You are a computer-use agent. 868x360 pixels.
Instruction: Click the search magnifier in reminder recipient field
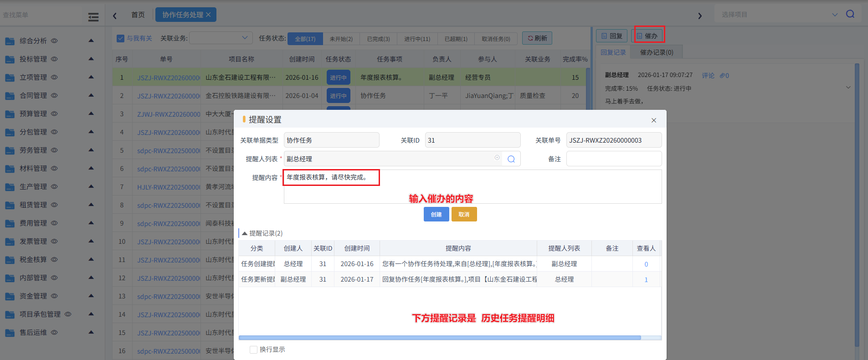511,159
